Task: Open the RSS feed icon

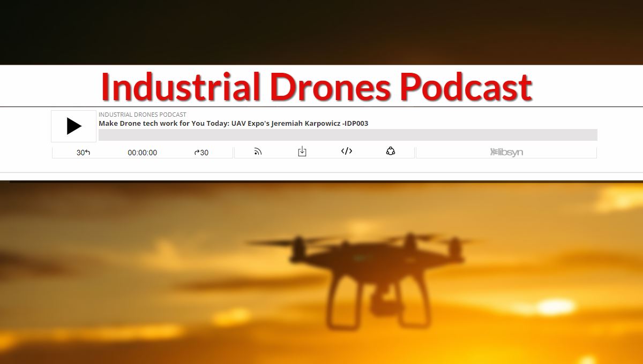Action: point(258,152)
